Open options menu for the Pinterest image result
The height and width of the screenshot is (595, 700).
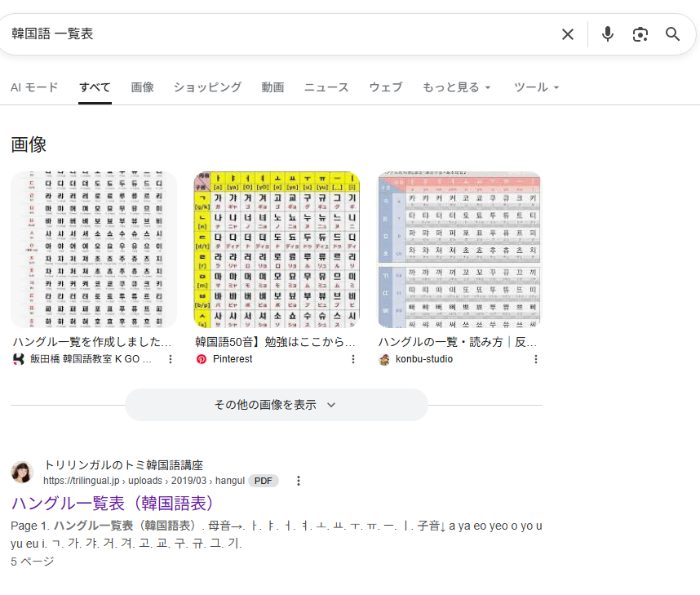(353, 359)
